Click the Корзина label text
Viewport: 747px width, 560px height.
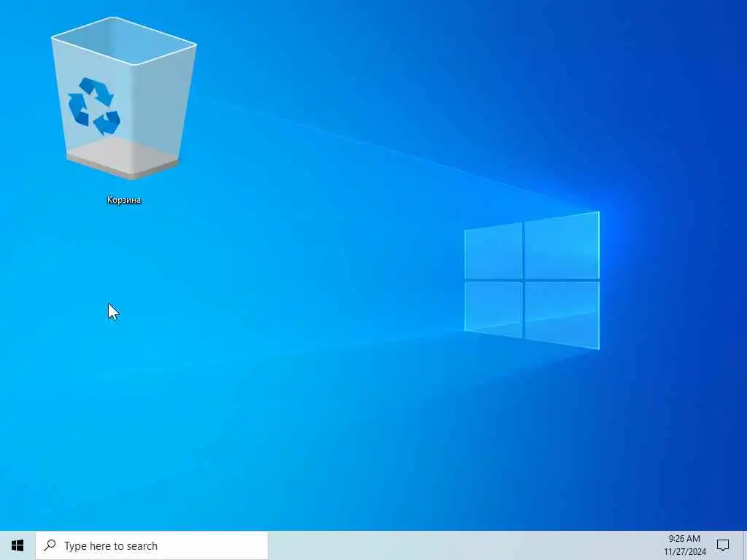124,200
